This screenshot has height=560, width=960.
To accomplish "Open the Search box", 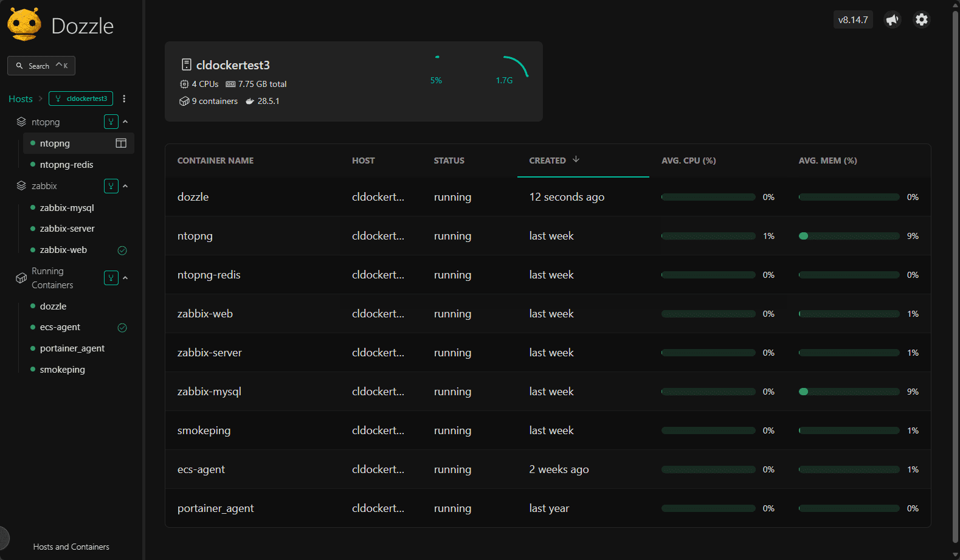I will (x=41, y=66).
